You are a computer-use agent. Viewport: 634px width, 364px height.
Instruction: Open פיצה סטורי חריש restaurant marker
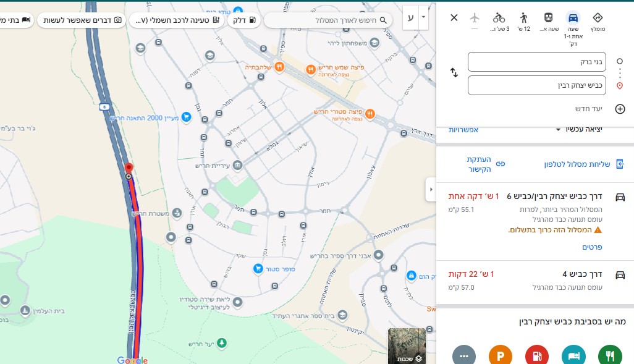click(x=370, y=114)
